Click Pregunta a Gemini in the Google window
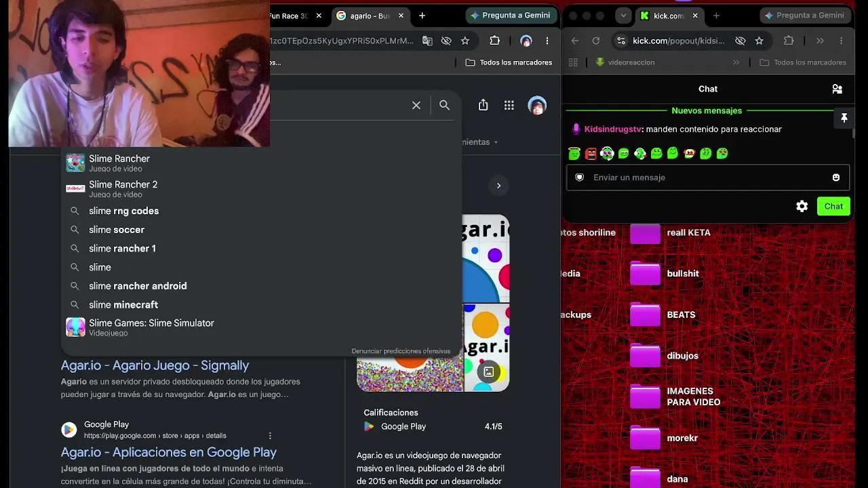This screenshot has height=488, width=868. (510, 16)
